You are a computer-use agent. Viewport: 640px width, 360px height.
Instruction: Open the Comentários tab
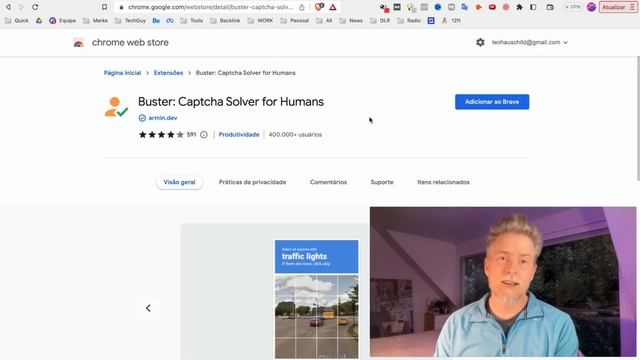[x=328, y=182]
